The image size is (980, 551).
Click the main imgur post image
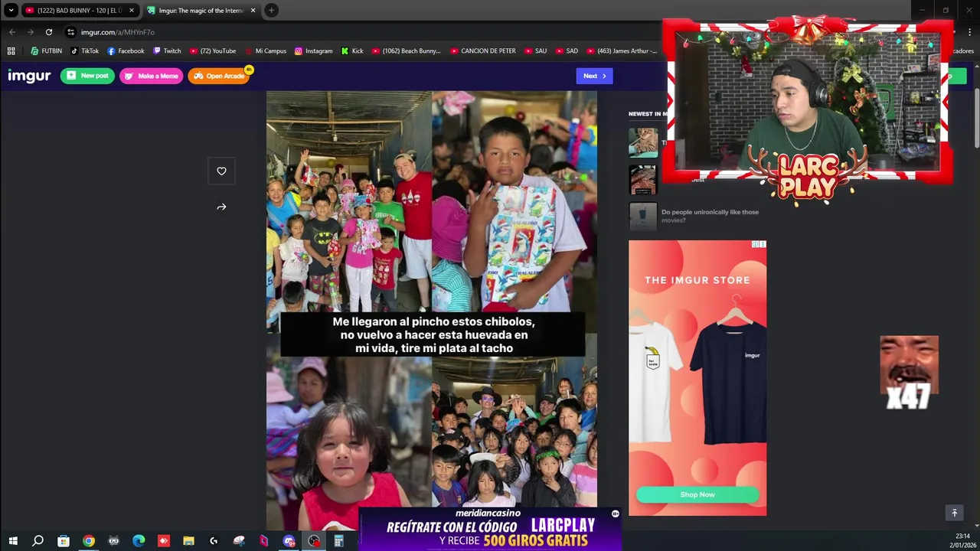(x=432, y=310)
